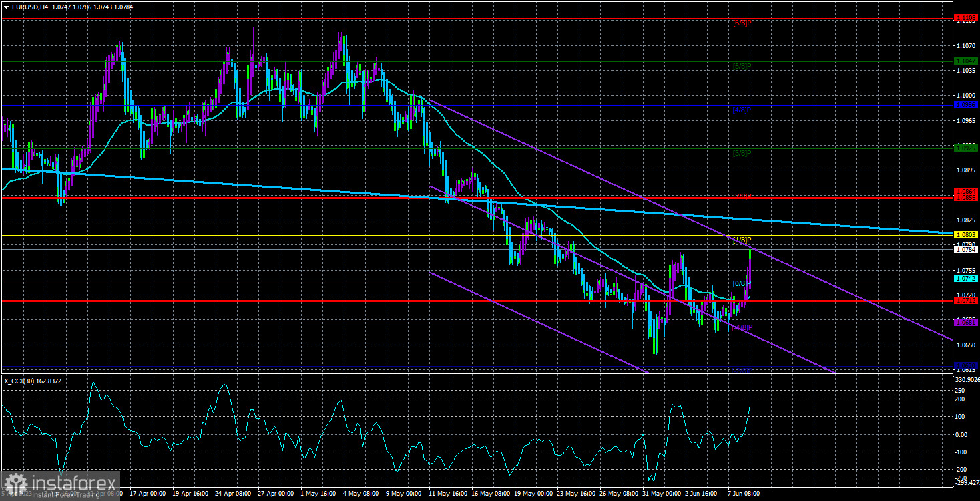Click the [6/8]P Murray level label

(742, 23)
